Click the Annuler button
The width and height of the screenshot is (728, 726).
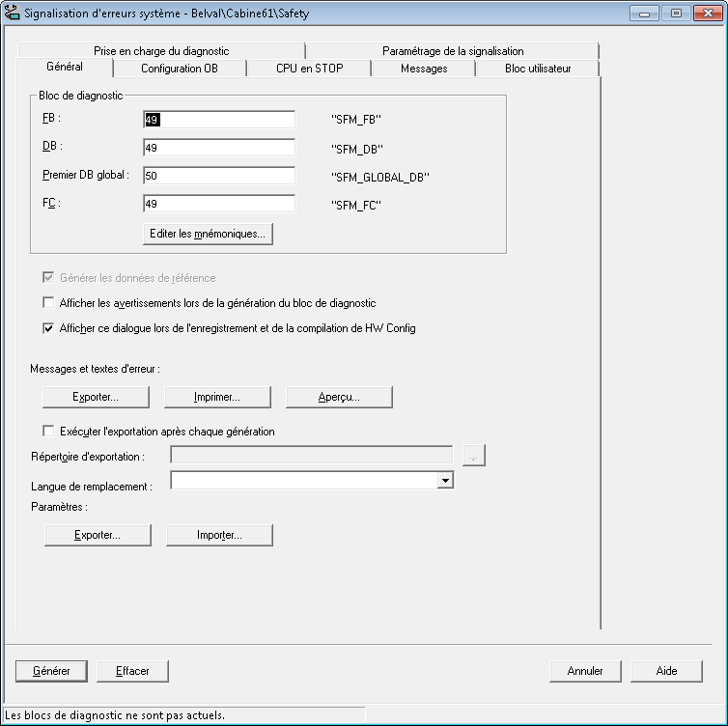click(585, 671)
